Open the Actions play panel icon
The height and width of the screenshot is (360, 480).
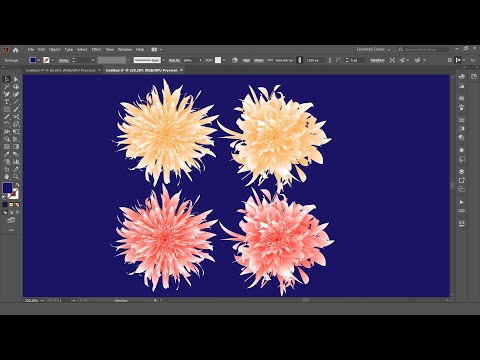461,202
